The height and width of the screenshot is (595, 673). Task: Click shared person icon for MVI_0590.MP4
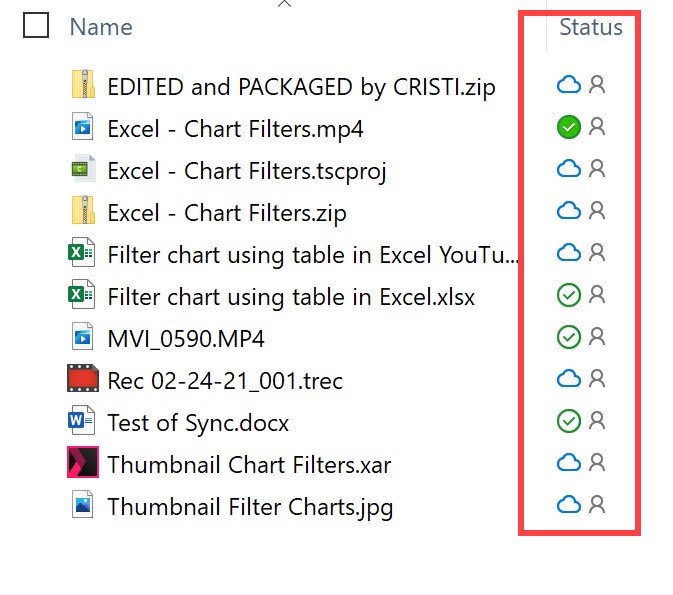click(x=597, y=337)
